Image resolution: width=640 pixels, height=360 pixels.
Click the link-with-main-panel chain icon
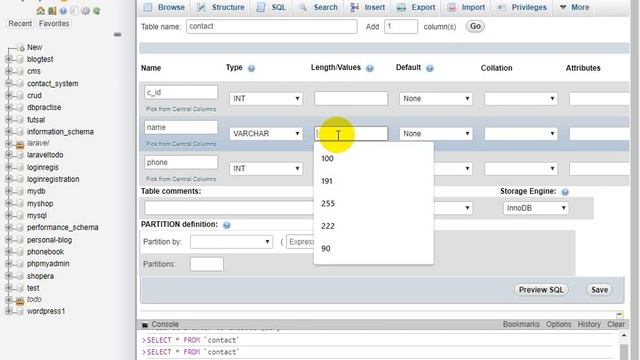(118, 35)
